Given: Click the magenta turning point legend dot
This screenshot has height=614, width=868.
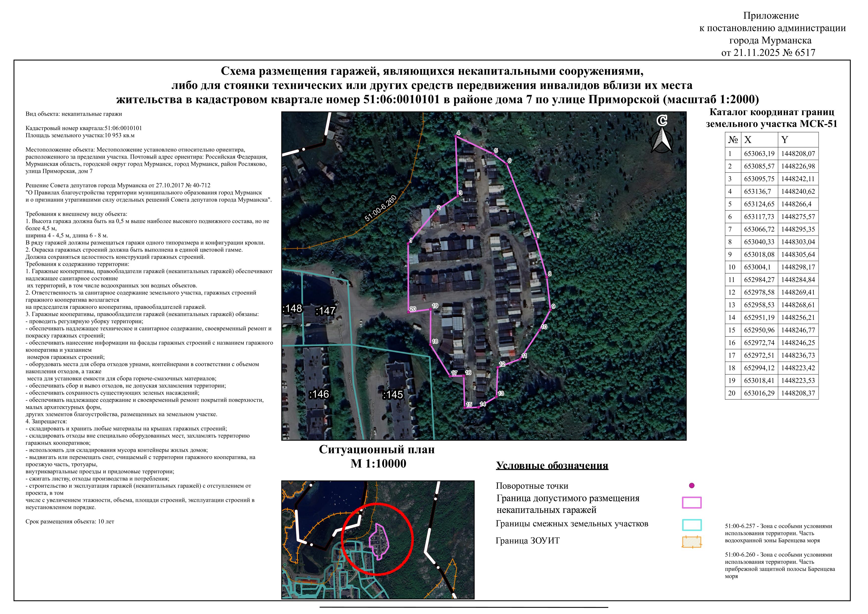Looking at the screenshot, I should 692,485.
